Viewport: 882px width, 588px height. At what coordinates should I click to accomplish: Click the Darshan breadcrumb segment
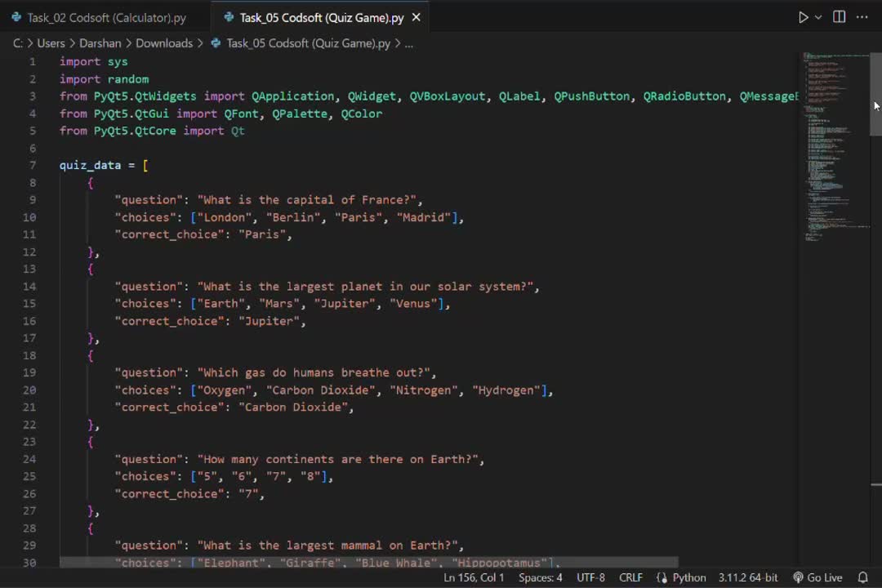coord(100,43)
